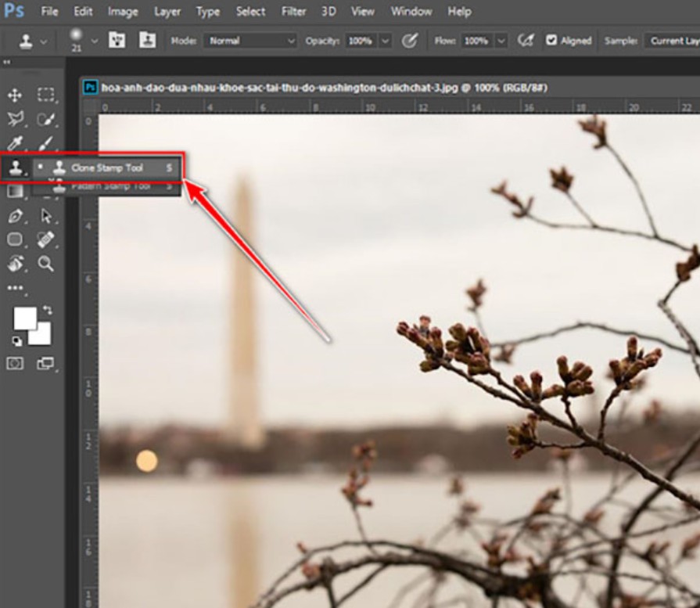Select the Rectangular Marquee tool
This screenshot has width=700, height=608.
point(46,95)
